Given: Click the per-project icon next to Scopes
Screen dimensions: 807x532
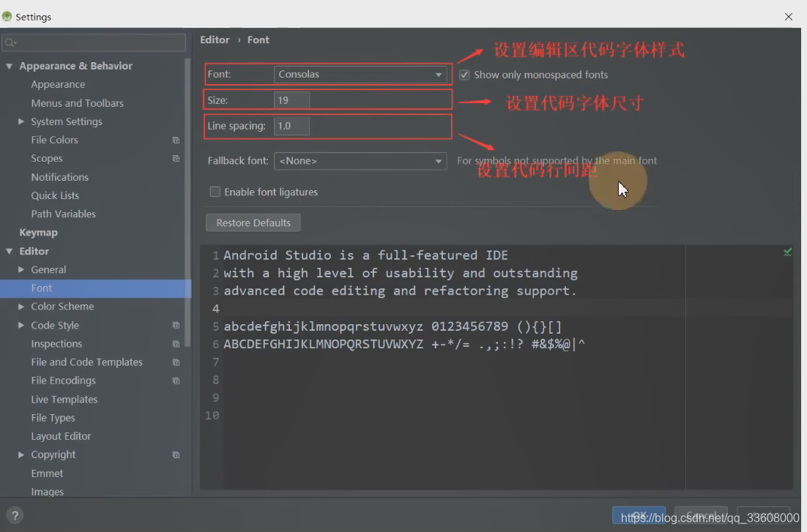Looking at the screenshot, I should [x=176, y=159].
